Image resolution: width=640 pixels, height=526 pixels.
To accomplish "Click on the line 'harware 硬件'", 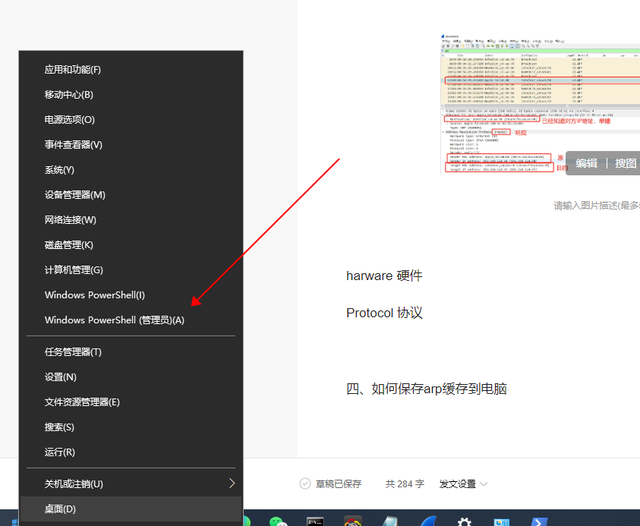I will (x=384, y=276).
